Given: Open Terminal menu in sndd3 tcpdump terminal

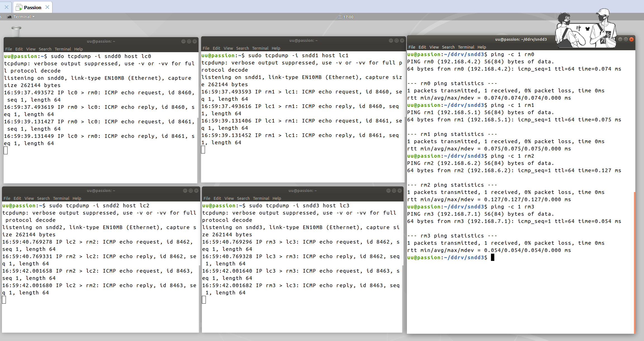Looking at the screenshot, I should point(261,198).
